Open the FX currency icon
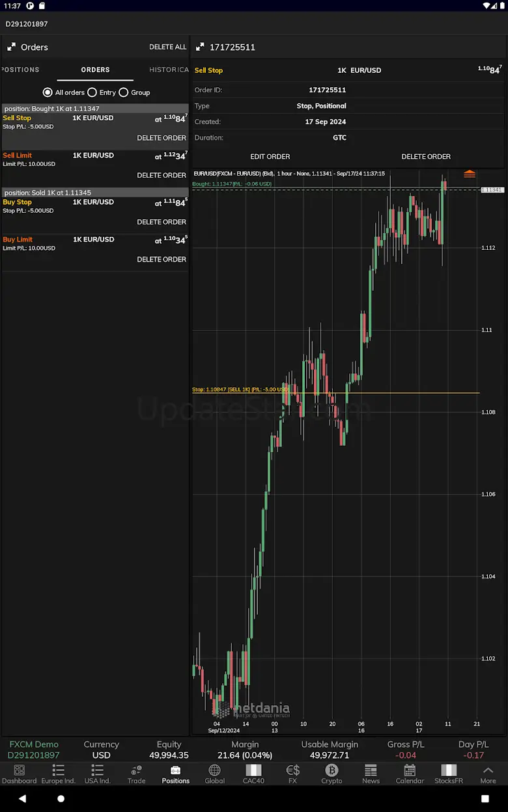 pos(292,770)
